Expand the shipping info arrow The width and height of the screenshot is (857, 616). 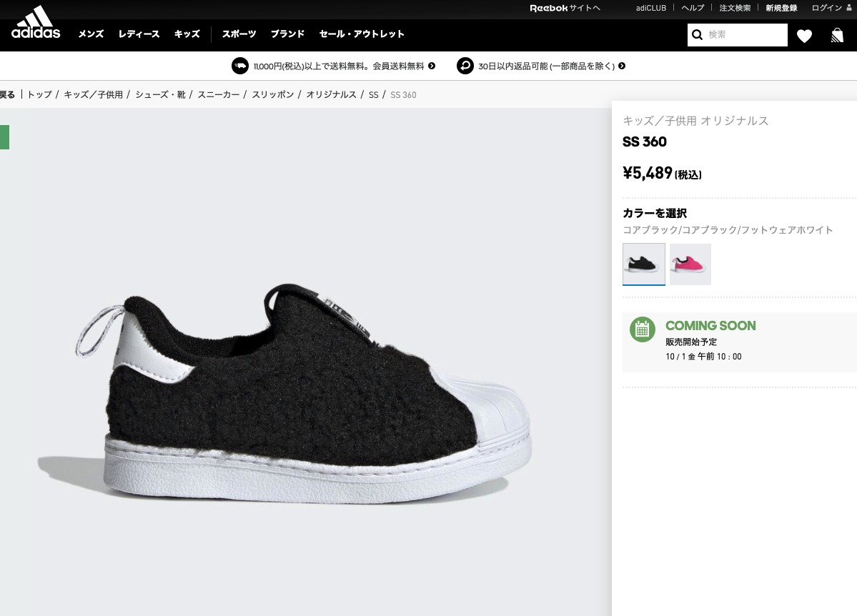click(431, 66)
